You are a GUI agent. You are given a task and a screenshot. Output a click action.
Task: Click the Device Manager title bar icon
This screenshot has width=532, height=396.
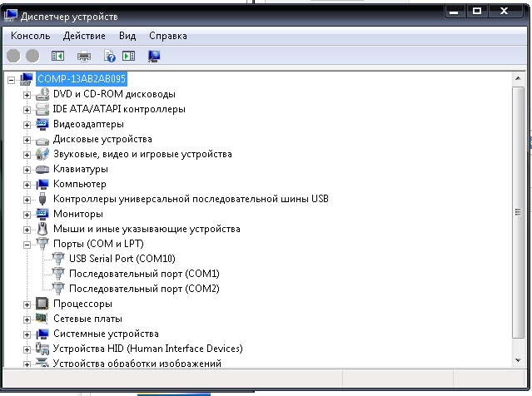[x=11, y=15]
